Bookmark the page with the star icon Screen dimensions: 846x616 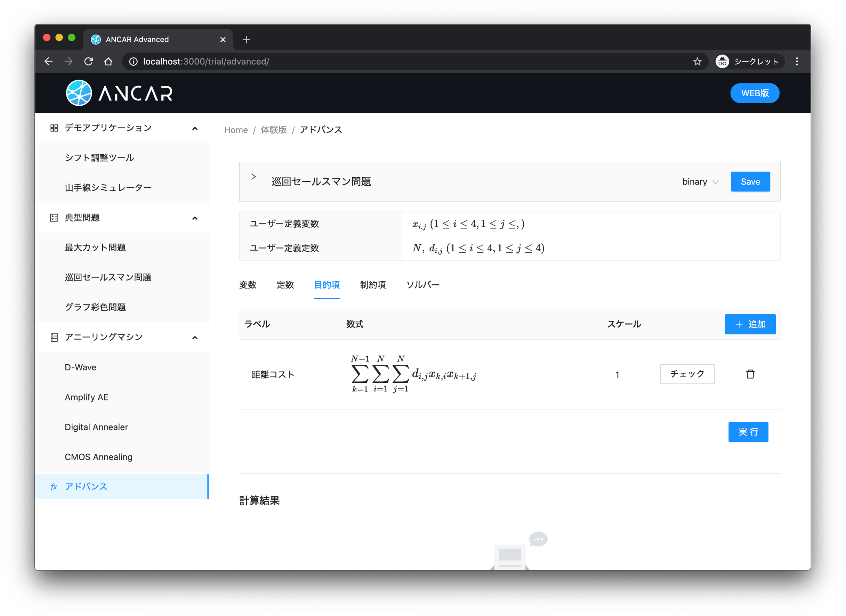click(x=697, y=62)
